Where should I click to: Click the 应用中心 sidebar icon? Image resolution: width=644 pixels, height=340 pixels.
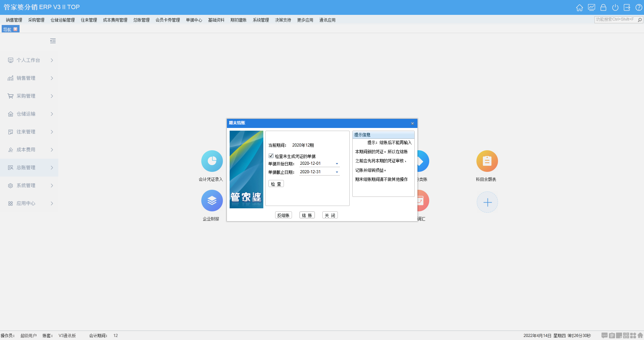10,203
